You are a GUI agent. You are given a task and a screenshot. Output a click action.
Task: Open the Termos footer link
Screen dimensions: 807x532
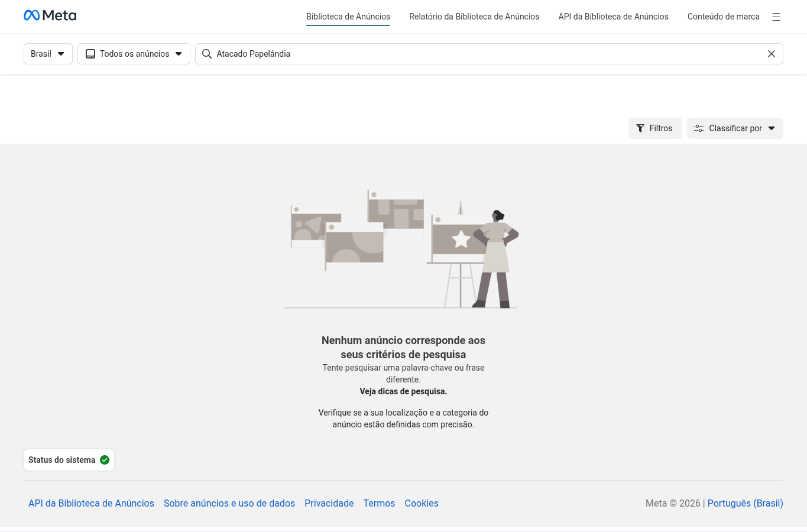[379, 503]
